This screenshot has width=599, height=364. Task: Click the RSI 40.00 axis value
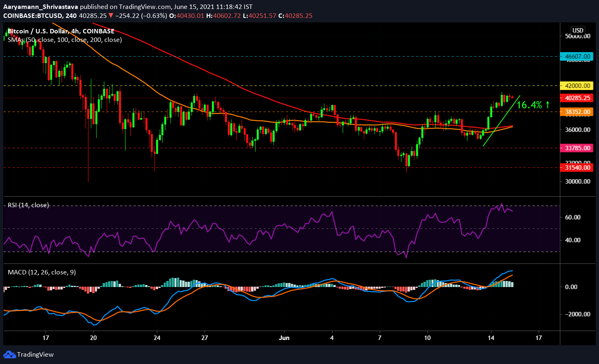(x=573, y=240)
